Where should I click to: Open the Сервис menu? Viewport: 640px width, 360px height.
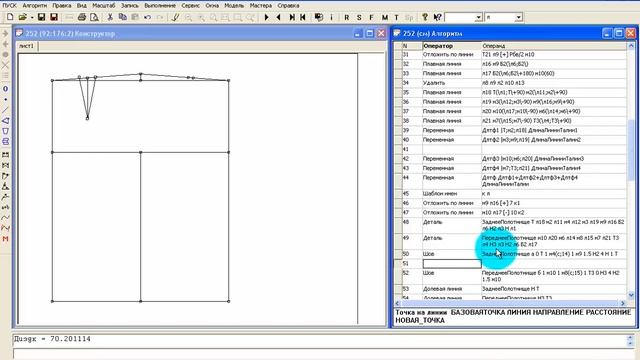pyautogui.click(x=190, y=6)
